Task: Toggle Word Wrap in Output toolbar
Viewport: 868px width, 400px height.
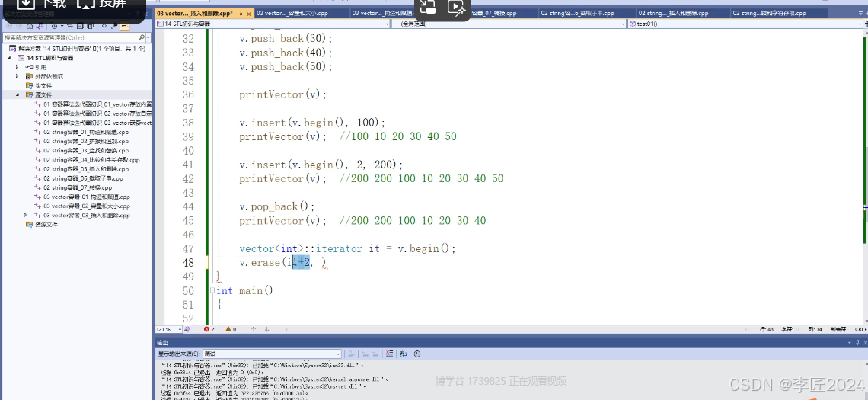Action: pos(403,354)
